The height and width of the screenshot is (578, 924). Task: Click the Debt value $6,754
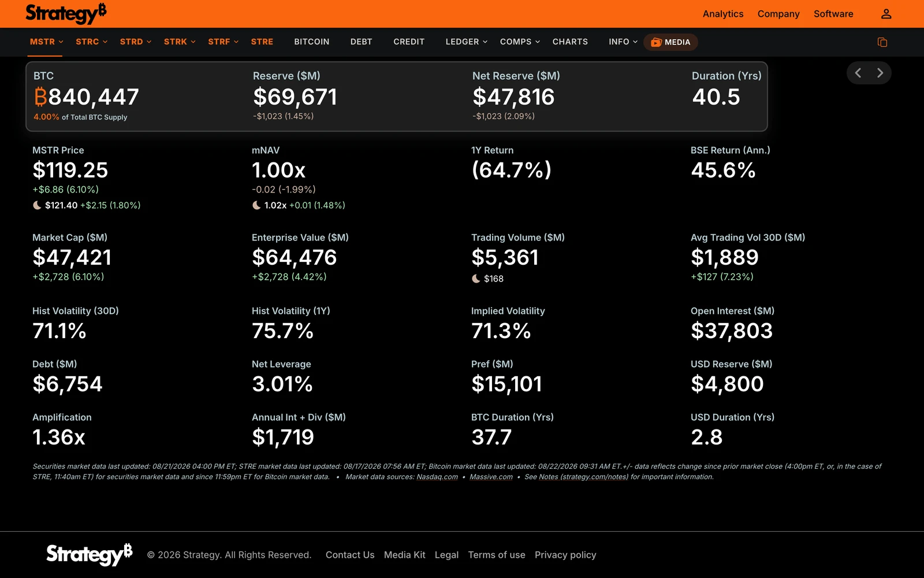(68, 384)
